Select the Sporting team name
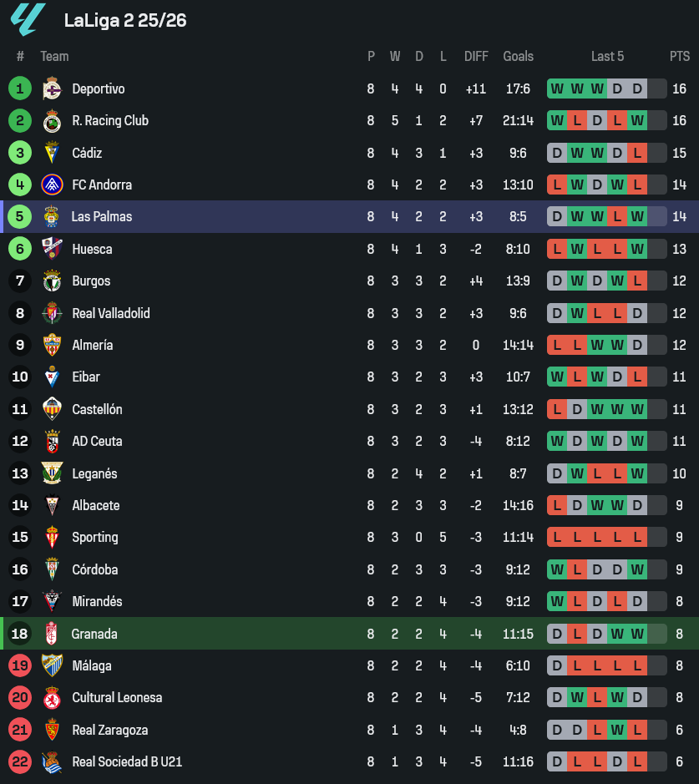This screenshot has width=699, height=784. click(x=95, y=537)
